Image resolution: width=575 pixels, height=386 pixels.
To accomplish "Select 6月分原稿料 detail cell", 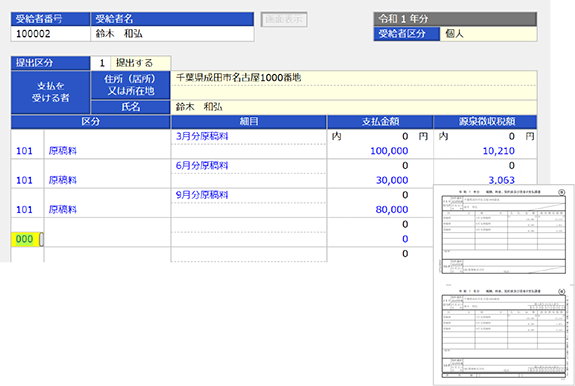I will point(249,166).
